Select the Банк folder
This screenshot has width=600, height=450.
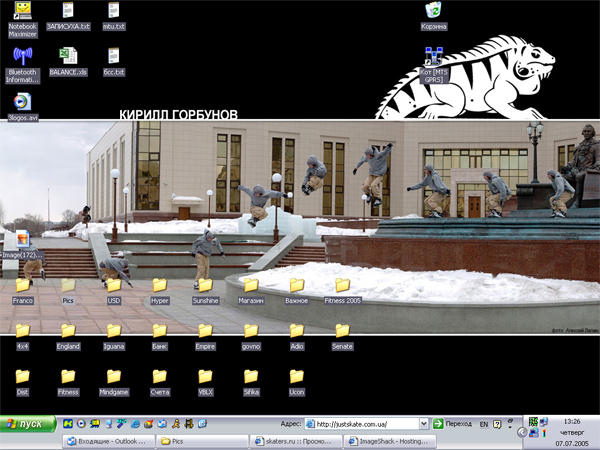click(x=160, y=331)
